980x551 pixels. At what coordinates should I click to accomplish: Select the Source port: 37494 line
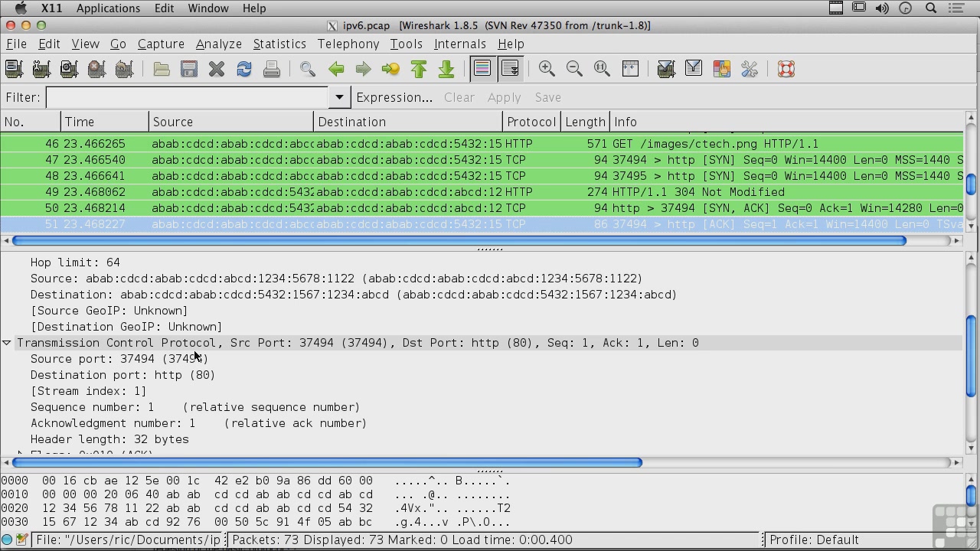click(119, 359)
